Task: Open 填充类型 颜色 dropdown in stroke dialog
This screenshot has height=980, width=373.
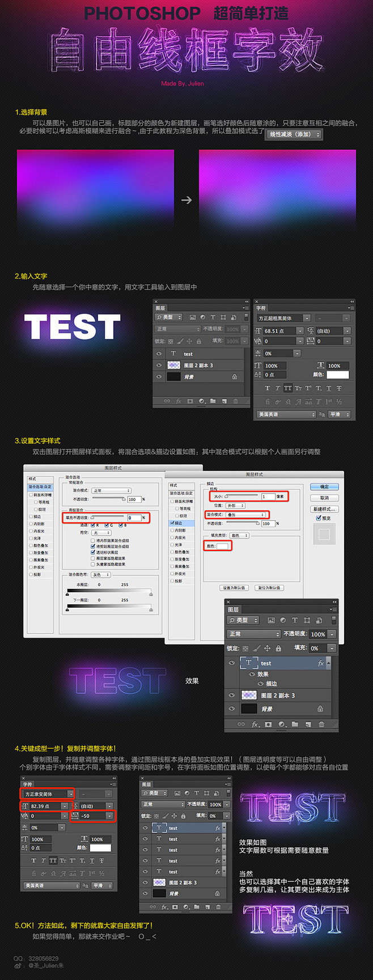Action: pos(239,536)
